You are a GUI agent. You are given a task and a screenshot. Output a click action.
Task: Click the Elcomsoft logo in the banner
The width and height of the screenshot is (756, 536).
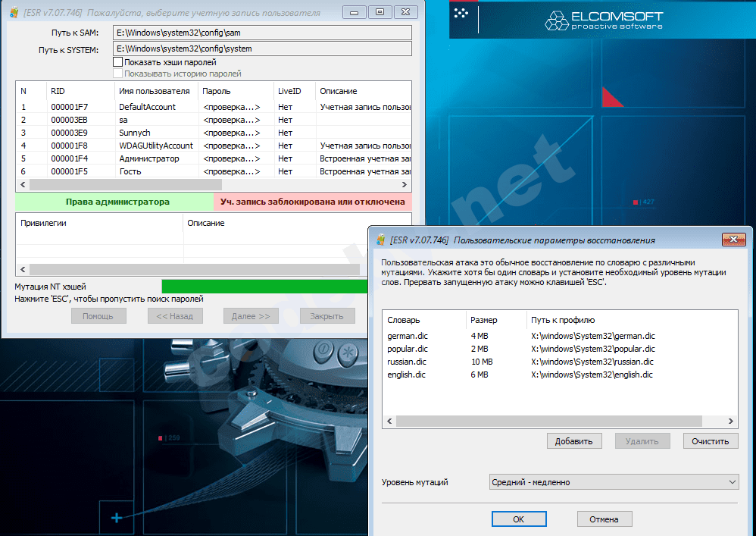pyautogui.click(x=603, y=20)
